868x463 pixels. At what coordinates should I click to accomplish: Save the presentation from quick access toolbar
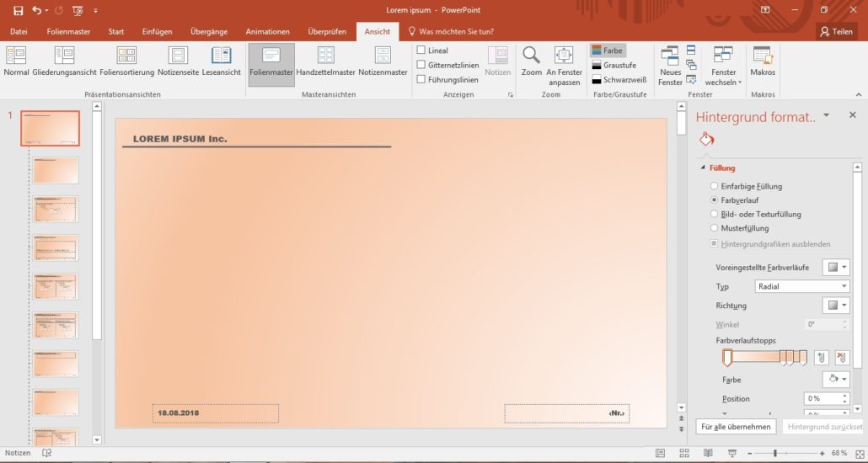coord(19,10)
